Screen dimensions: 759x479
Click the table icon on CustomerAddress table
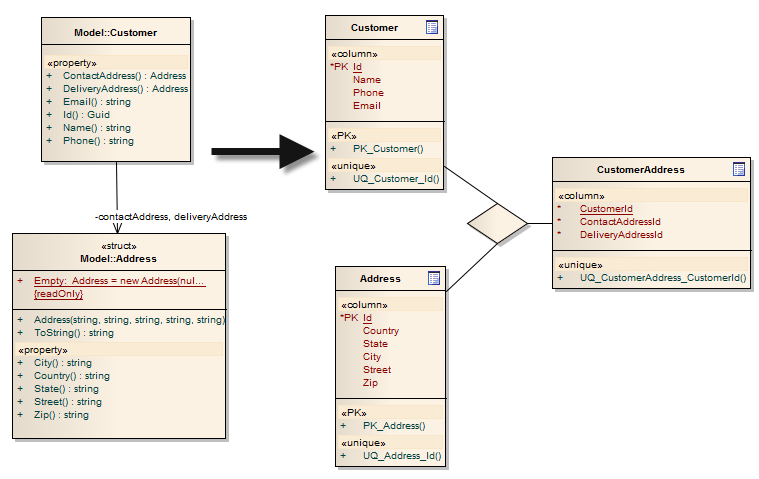(739, 170)
